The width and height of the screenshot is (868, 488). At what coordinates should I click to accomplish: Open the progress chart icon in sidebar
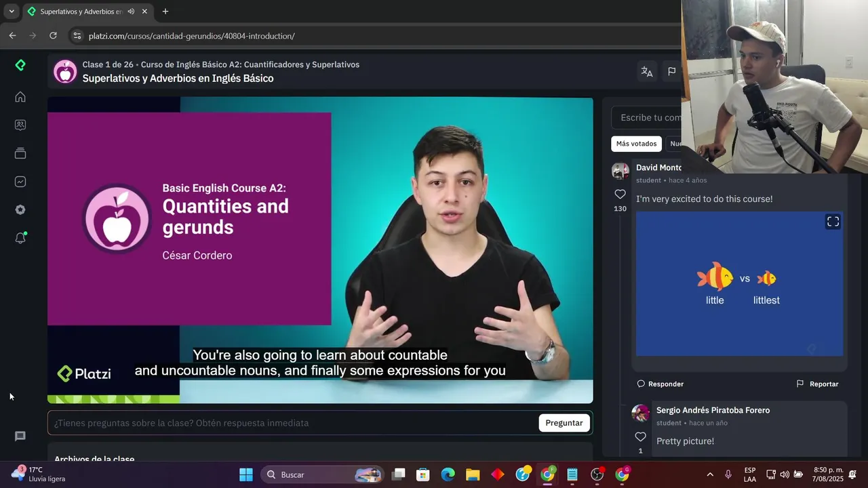coord(20,182)
